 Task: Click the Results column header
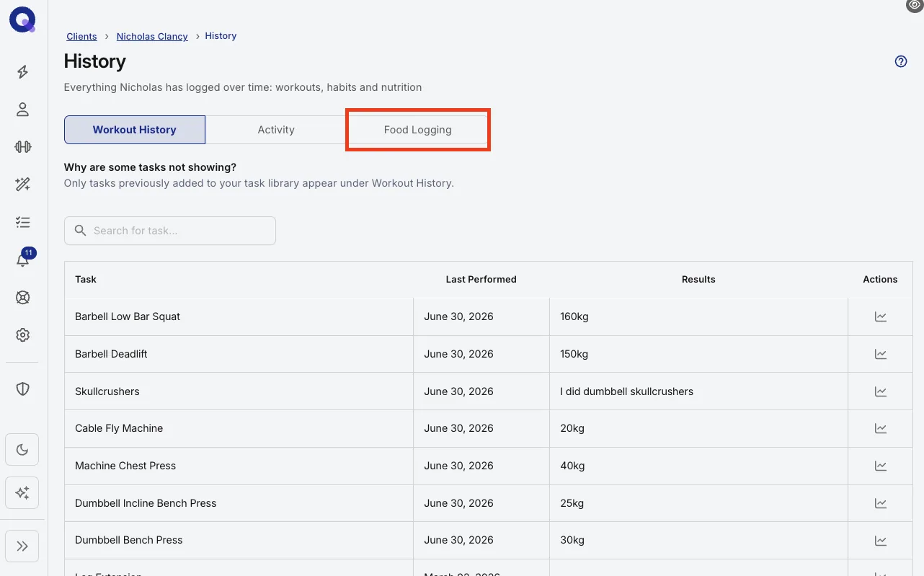(x=698, y=279)
